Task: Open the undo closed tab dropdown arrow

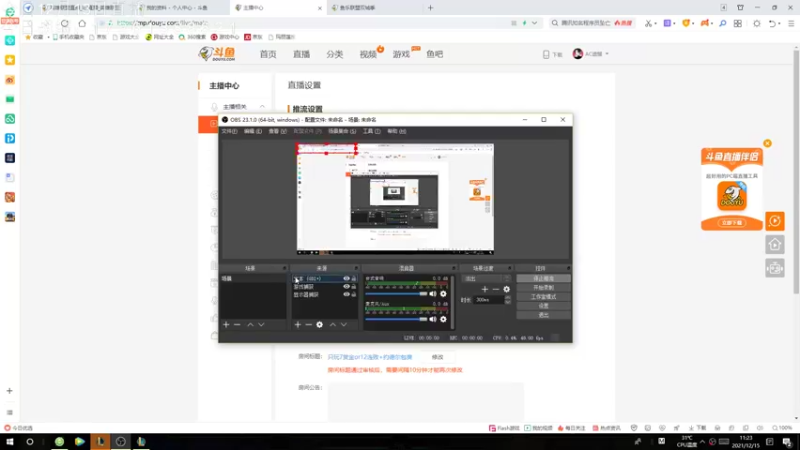Action: click(780, 24)
